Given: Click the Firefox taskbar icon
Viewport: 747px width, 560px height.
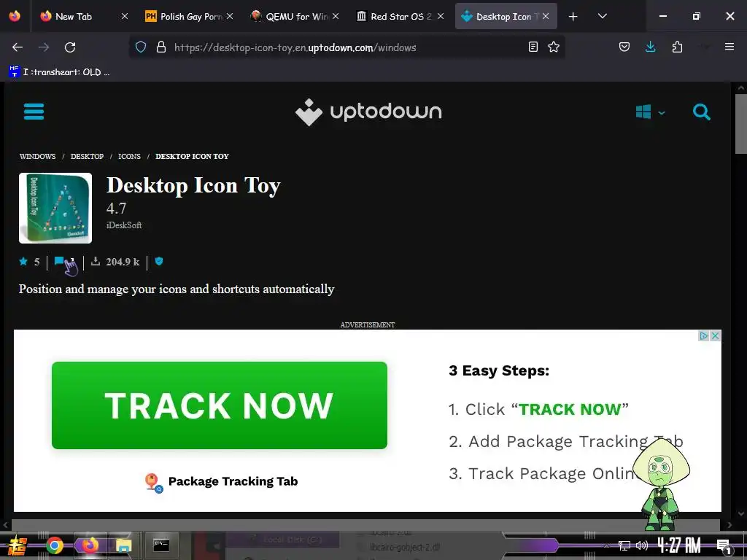Looking at the screenshot, I should point(90,545).
